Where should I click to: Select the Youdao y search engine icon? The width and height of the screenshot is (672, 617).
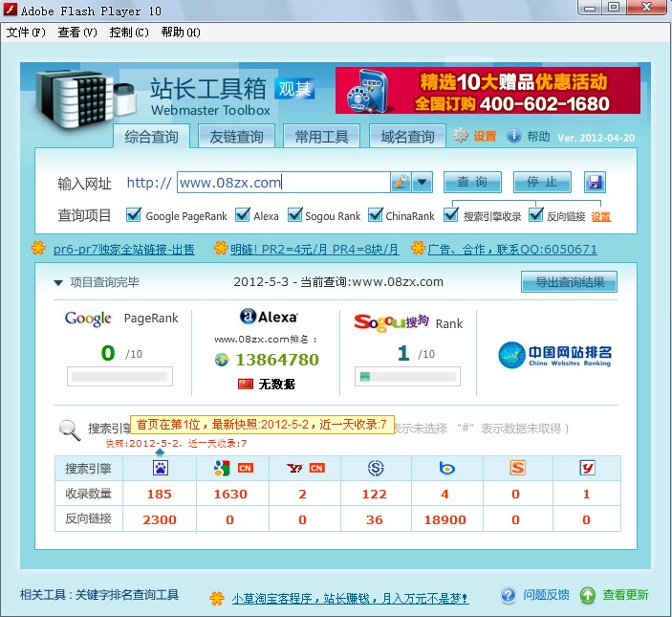(x=587, y=468)
